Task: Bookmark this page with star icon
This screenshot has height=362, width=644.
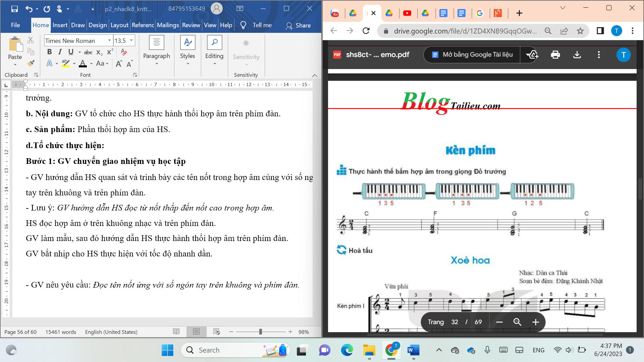Action: pos(580,31)
